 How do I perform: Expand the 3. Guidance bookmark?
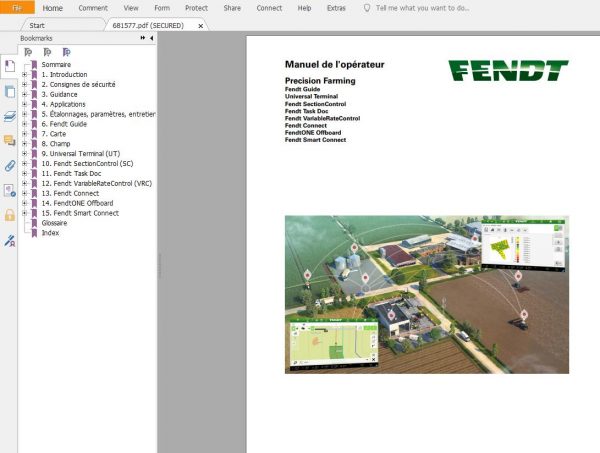pos(24,94)
